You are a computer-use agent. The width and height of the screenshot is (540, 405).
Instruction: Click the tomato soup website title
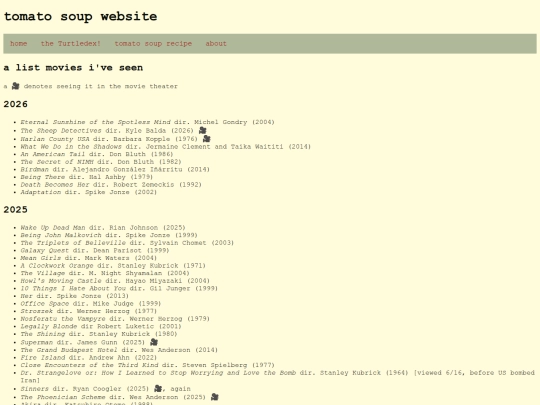pos(80,16)
